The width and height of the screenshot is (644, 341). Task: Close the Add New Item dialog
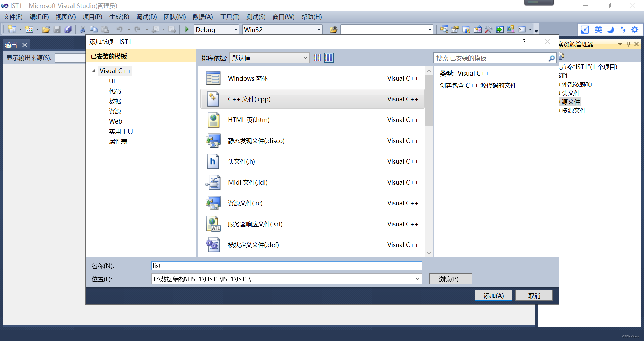547,42
